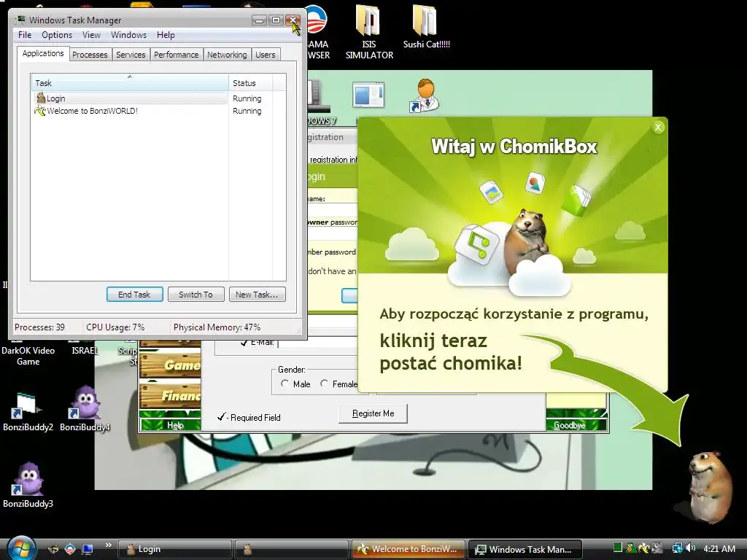Sort by the Status column header
This screenshot has height=560, width=747.
click(250, 83)
